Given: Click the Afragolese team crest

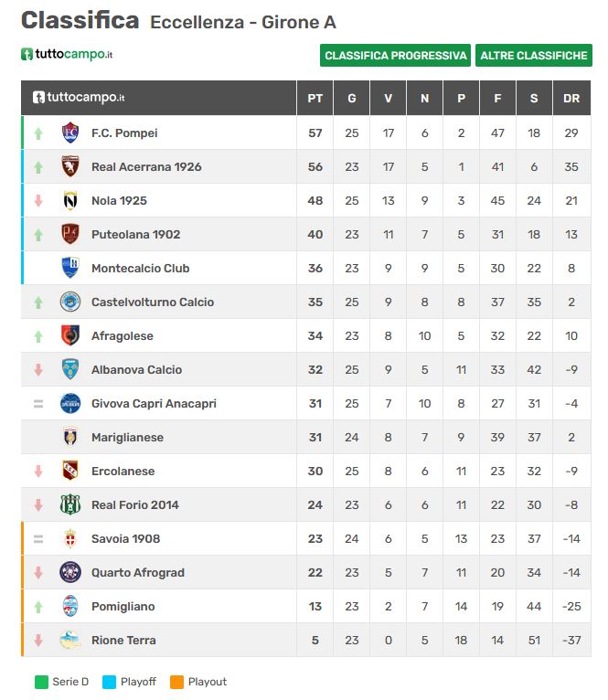Looking at the screenshot, I should [70, 335].
